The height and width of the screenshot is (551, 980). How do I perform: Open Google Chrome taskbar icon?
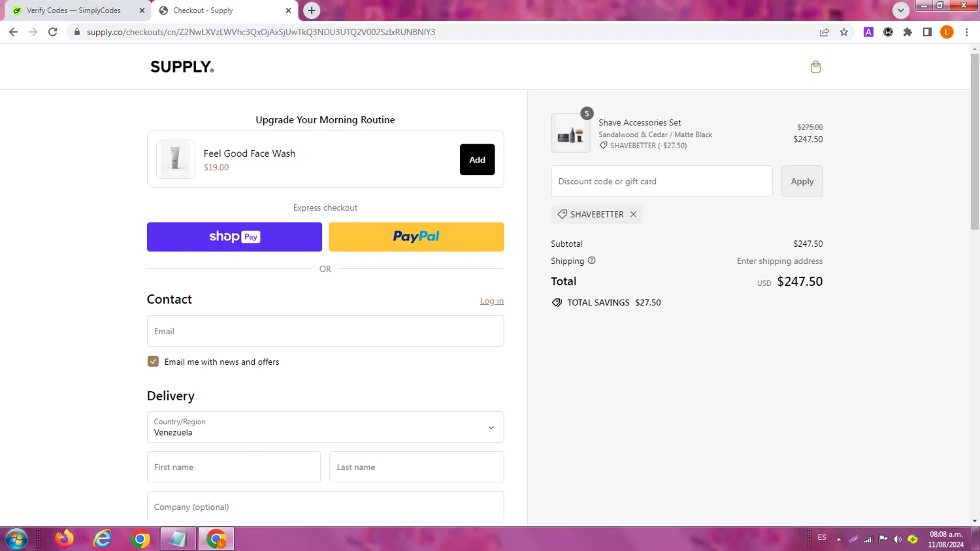pos(140,539)
